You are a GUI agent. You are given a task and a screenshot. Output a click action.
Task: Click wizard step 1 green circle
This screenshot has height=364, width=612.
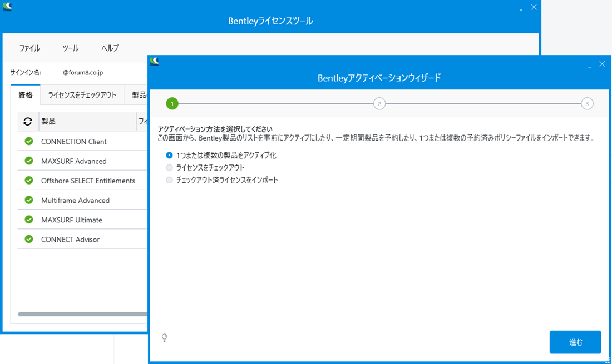[172, 104]
